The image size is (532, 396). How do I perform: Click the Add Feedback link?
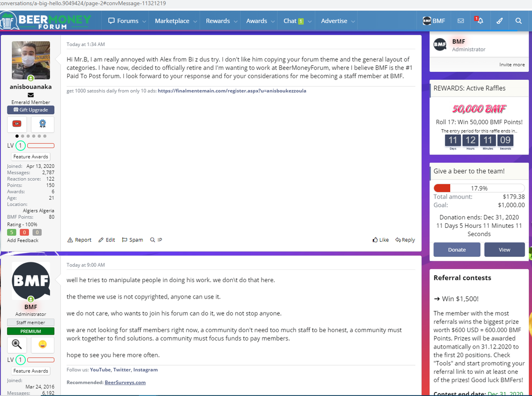tap(23, 241)
